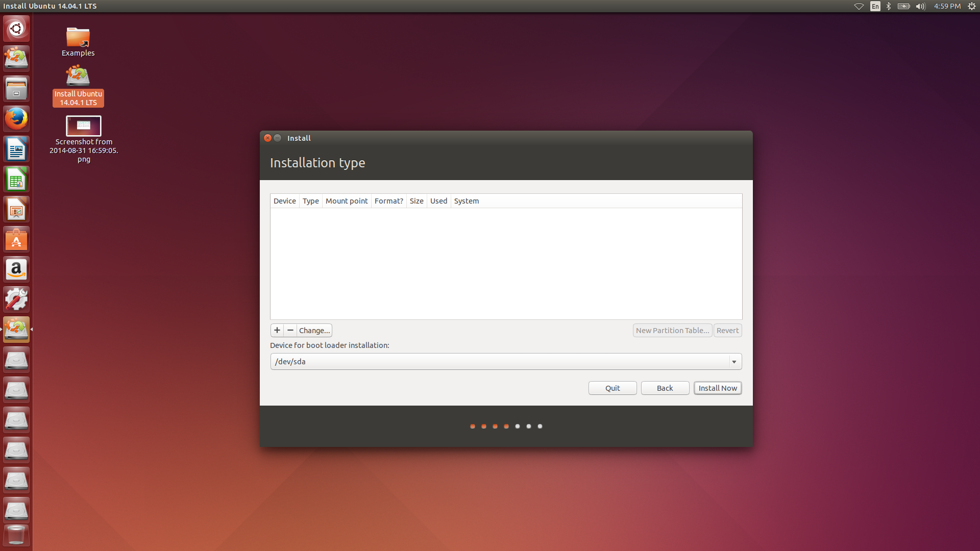Image resolution: width=980 pixels, height=551 pixels.
Task: Click the first Install Ubuntu launcher icon
Action: [16, 59]
